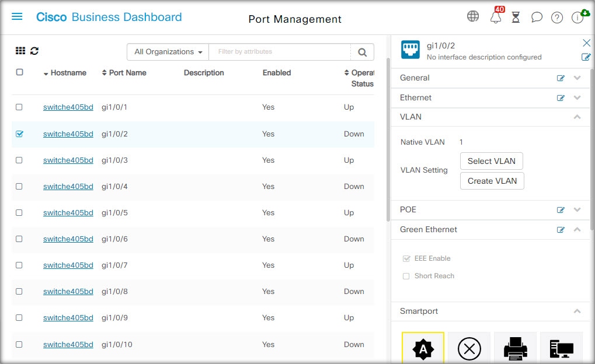Refresh the port list
The height and width of the screenshot is (364, 595).
pos(34,51)
